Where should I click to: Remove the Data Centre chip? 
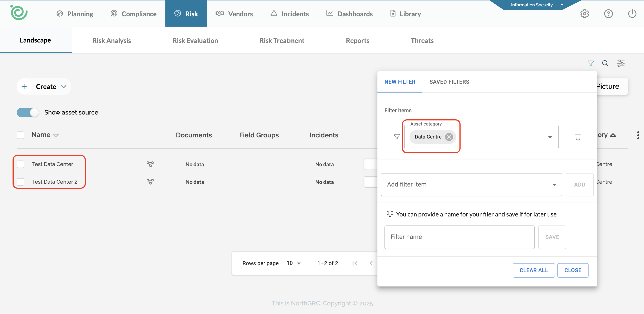[449, 137]
